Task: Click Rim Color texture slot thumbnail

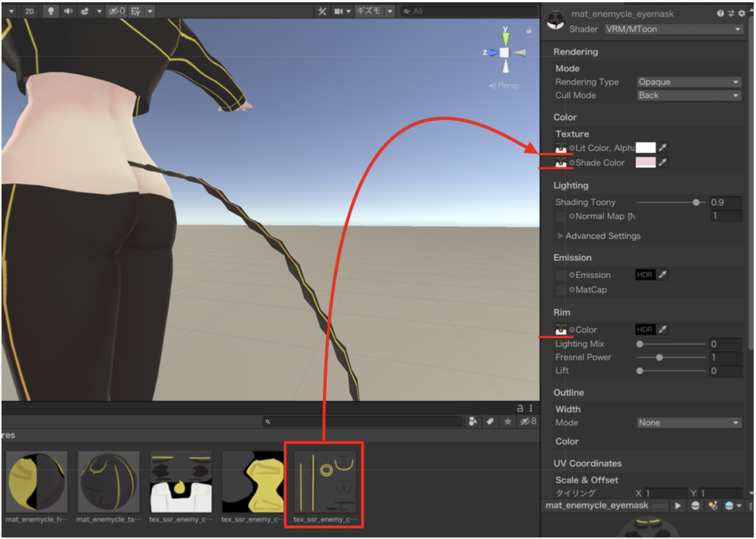Action: (560, 329)
